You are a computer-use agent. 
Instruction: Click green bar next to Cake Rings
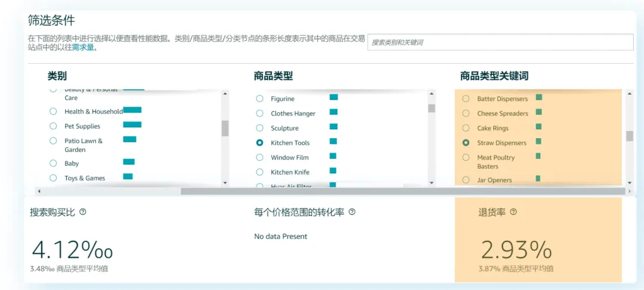[x=538, y=127]
